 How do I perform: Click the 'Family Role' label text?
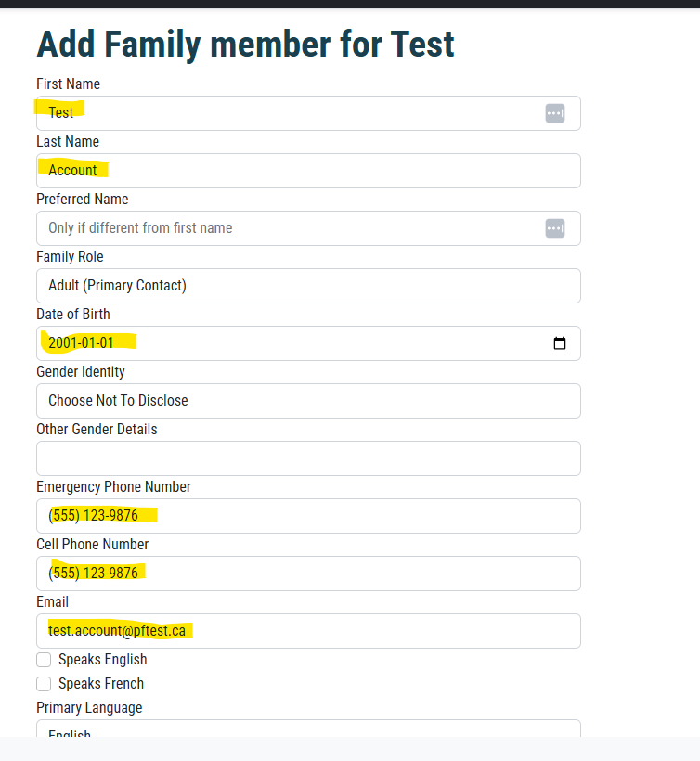click(70, 257)
